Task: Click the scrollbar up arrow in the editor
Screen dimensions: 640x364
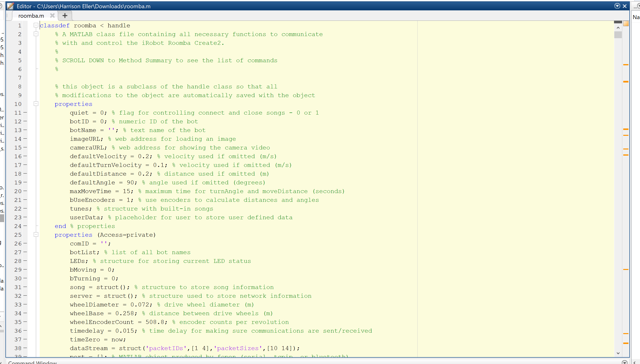Action: pyautogui.click(x=618, y=28)
